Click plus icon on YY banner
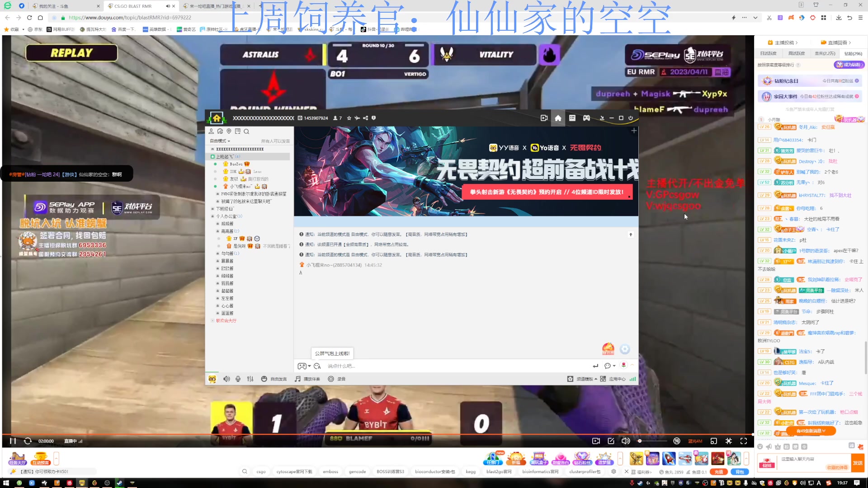The image size is (868, 488). pyautogui.click(x=634, y=131)
